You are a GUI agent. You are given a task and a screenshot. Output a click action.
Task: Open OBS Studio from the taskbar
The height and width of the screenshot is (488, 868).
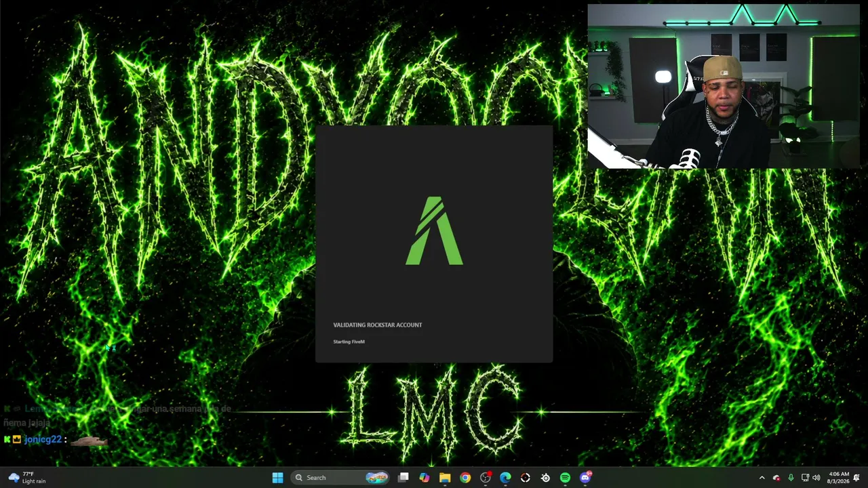point(486,478)
